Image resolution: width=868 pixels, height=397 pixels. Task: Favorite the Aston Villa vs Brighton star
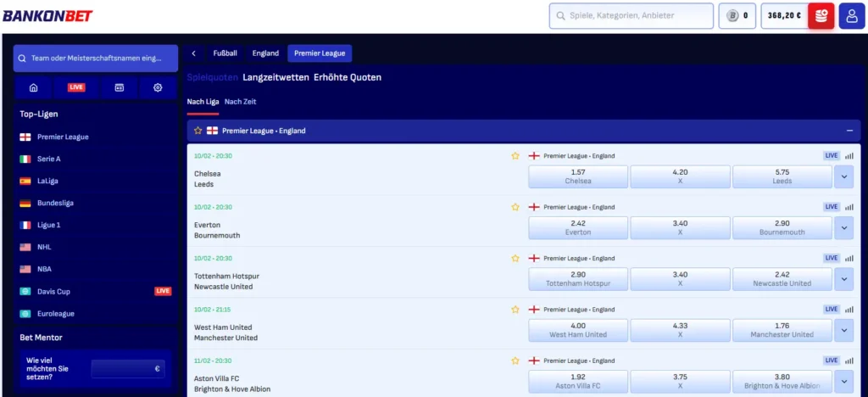515,361
